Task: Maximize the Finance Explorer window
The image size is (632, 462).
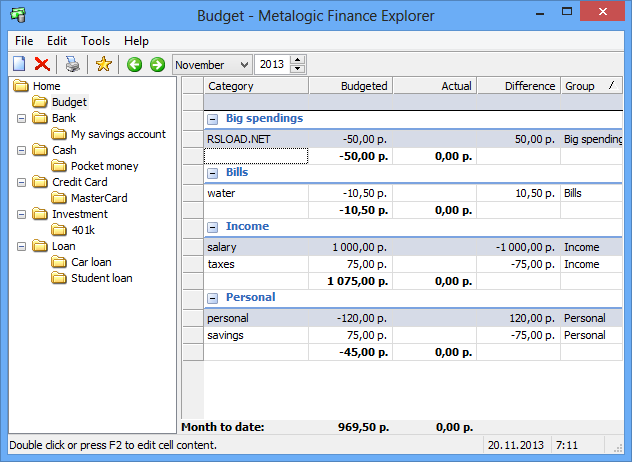Action: click(567, 12)
